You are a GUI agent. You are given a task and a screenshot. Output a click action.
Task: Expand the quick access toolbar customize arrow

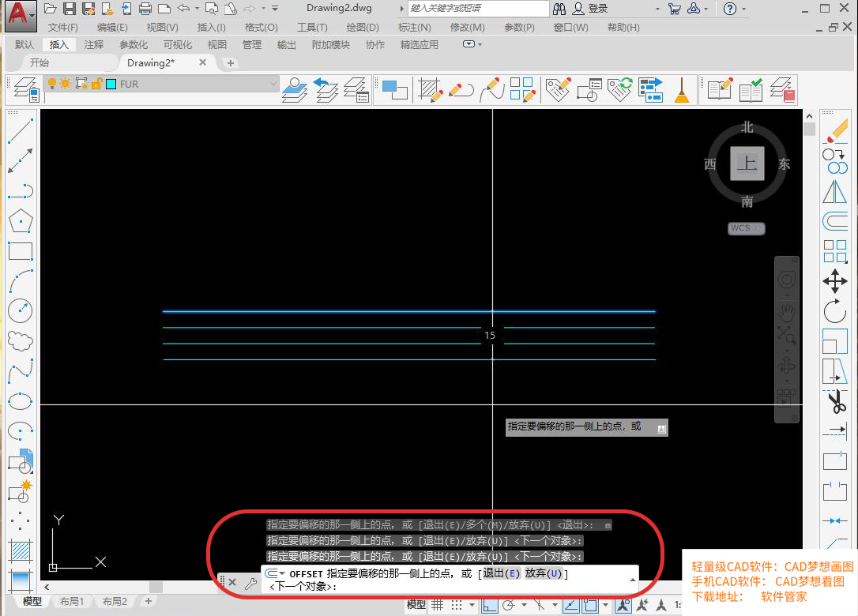point(275,8)
